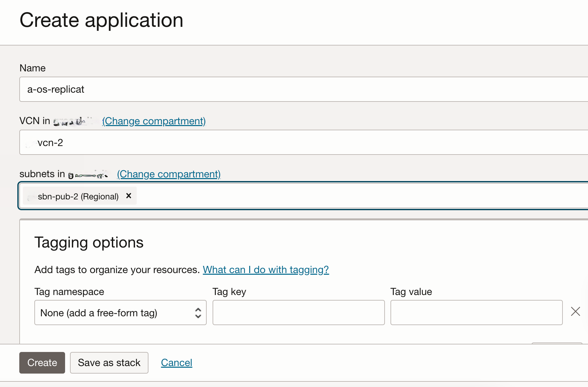The width and height of the screenshot is (588, 387).
Task: Focus the Tag key field
Action: [x=299, y=313]
